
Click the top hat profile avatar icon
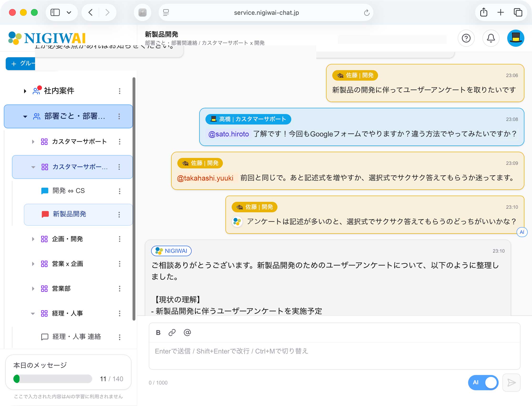[x=516, y=38]
